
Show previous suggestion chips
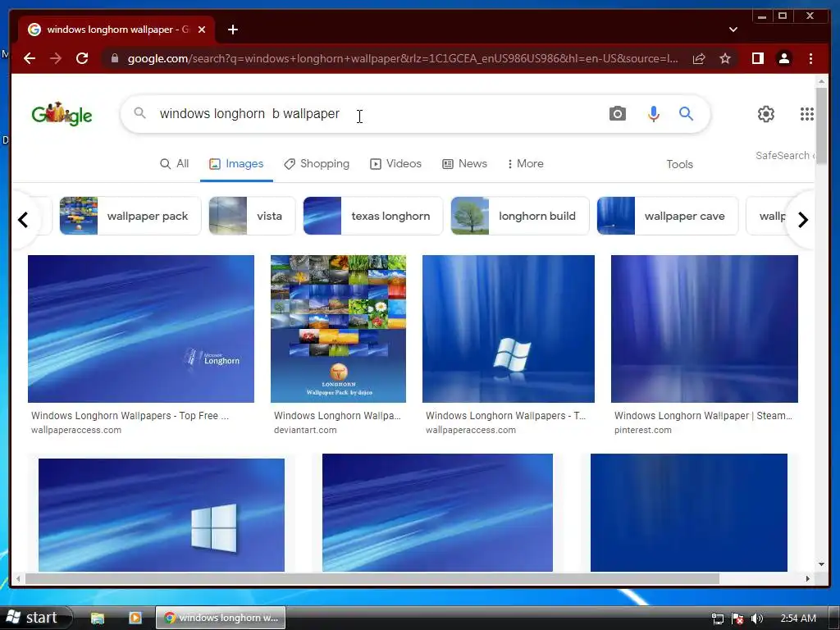(x=23, y=220)
